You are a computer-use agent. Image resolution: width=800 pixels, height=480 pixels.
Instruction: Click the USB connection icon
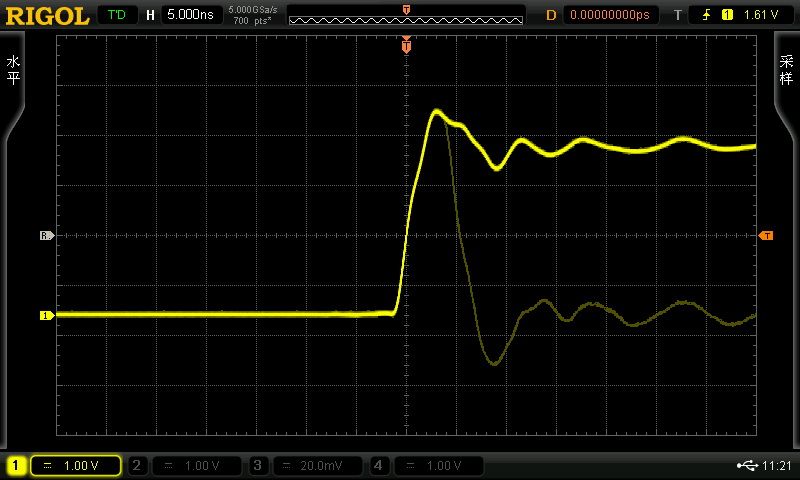coord(745,465)
